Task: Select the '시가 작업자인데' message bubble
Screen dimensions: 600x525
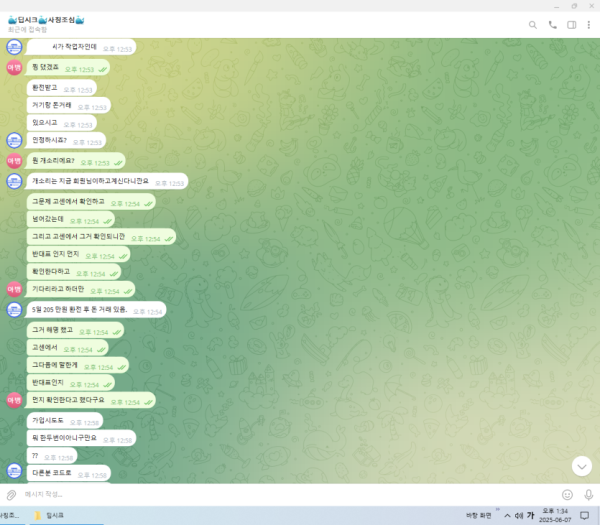Action: [82, 47]
